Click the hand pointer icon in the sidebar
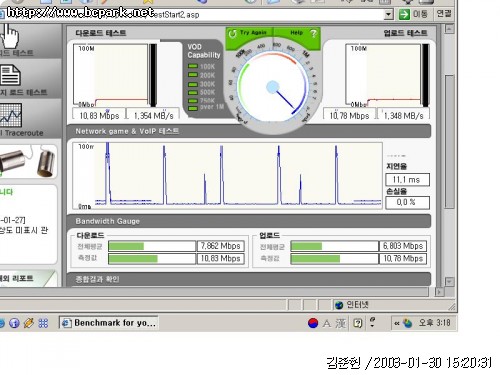Image resolution: width=500 pixels, height=375 pixels. [x=9, y=36]
